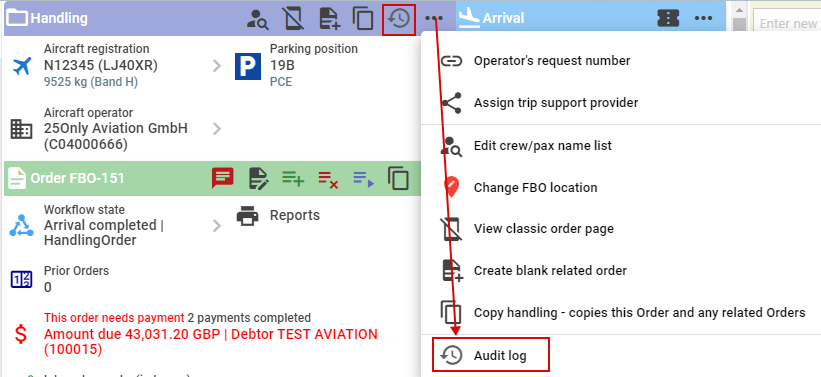Click the green add line icon in order bar
Viewport: 821px width, 377px height.
tap(293, 178)
